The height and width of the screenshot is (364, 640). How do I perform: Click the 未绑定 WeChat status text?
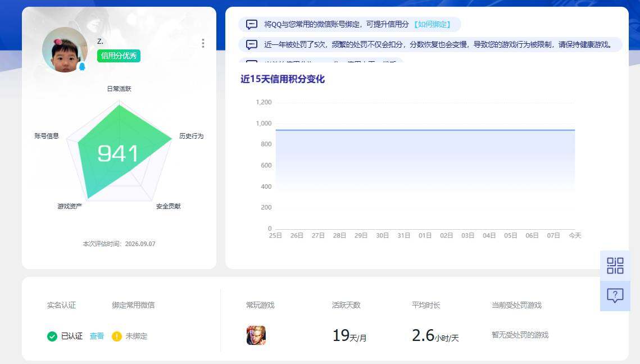[x=137, y=336]
